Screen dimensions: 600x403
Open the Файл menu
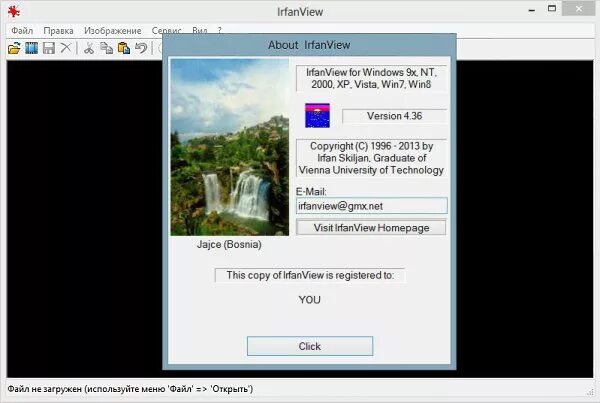pyautogui.click(x=22, y=31)
